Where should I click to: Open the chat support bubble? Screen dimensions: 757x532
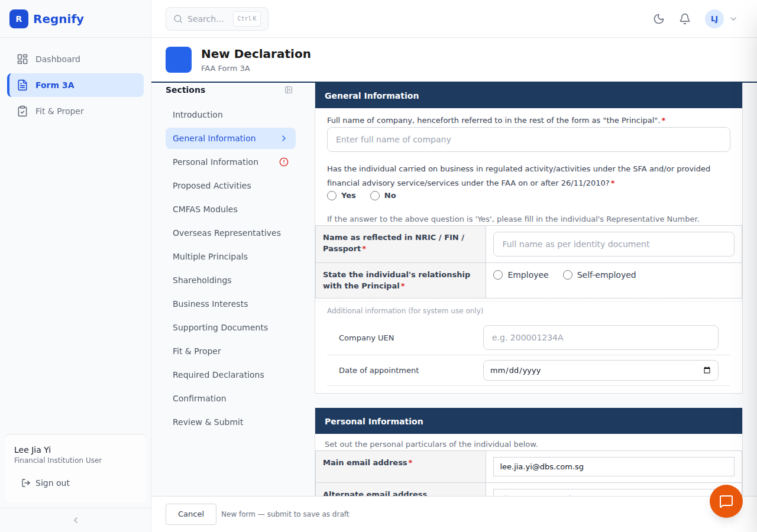(726, 501)
